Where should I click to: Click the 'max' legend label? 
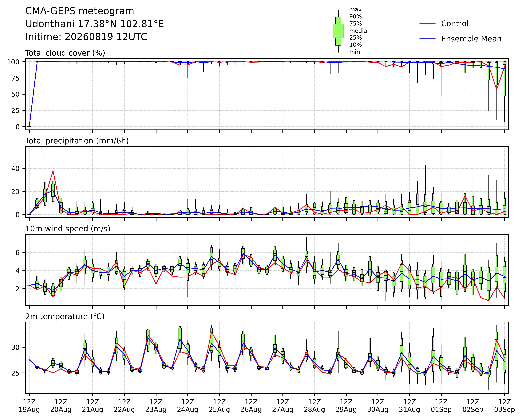pos(355,10)
